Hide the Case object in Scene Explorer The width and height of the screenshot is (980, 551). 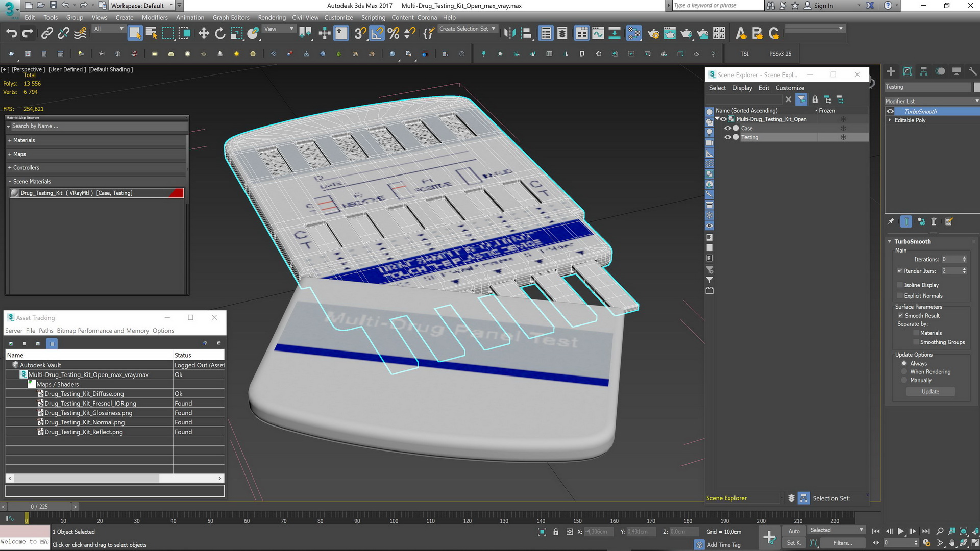pos(728,128)
